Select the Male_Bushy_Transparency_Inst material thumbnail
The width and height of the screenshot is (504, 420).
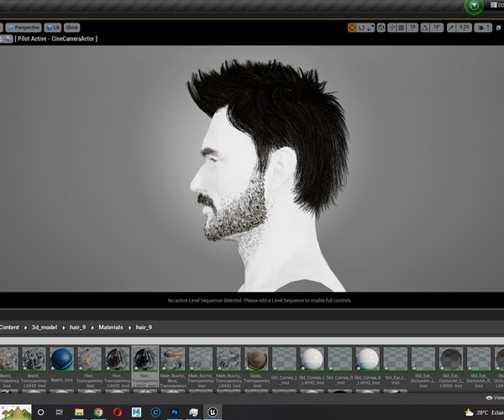pyautogui.click(x=201, y=359)
